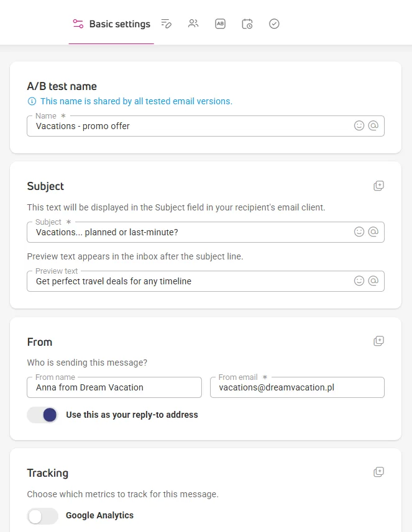Disable the reply-to address toggle
412x532 pixels.
point(43,415)
